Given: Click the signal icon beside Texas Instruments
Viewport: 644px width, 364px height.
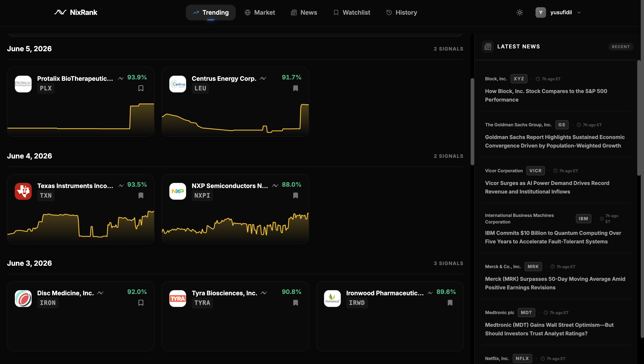Looking at the screenshot, I should pos(121,186).
